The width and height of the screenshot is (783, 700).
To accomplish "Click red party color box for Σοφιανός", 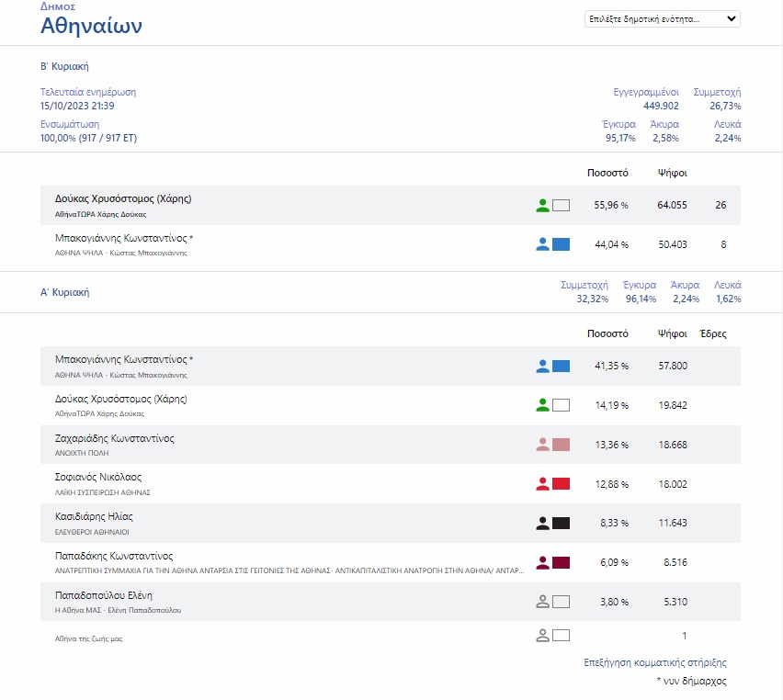I will [561, 484].
